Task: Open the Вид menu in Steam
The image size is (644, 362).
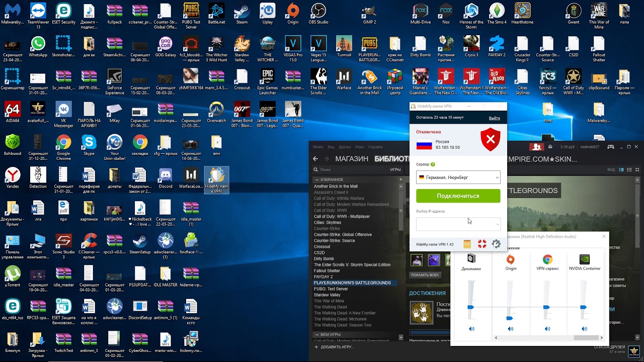Action: (x=331, y=147)
